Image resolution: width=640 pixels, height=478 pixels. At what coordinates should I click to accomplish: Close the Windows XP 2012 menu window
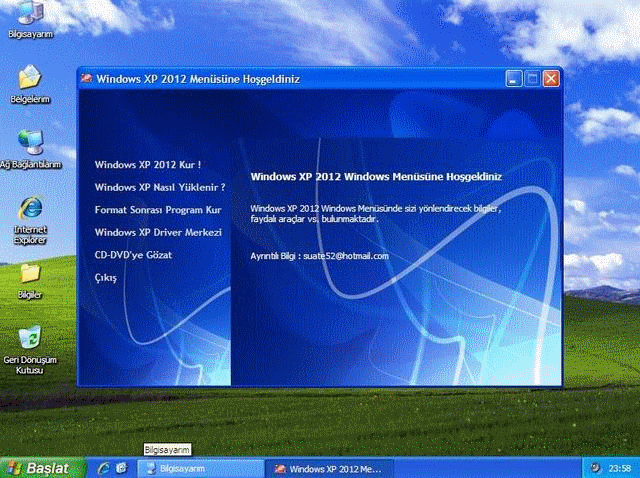(x=551, y=78)
